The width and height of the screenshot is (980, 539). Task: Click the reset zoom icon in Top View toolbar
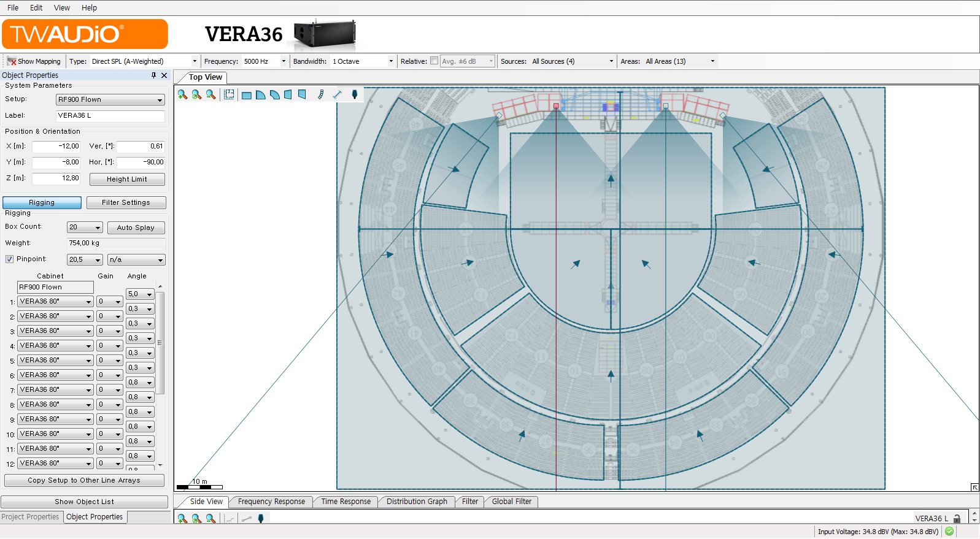coord(196,94)
